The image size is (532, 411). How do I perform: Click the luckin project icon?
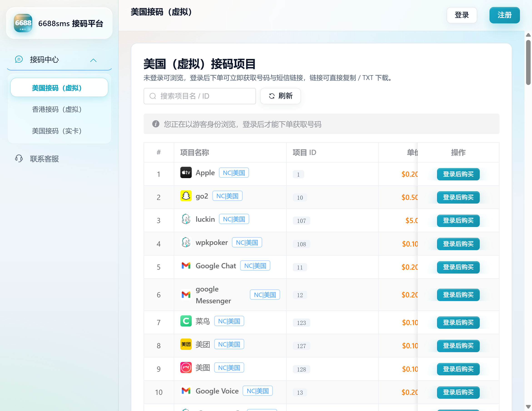[x=186, y=219]
